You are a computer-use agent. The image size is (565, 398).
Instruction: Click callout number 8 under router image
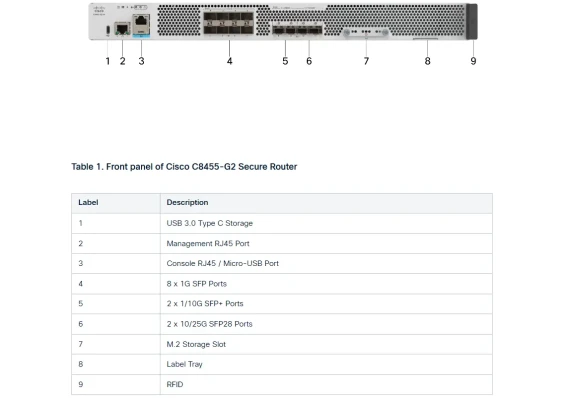[x=427, y=61]
